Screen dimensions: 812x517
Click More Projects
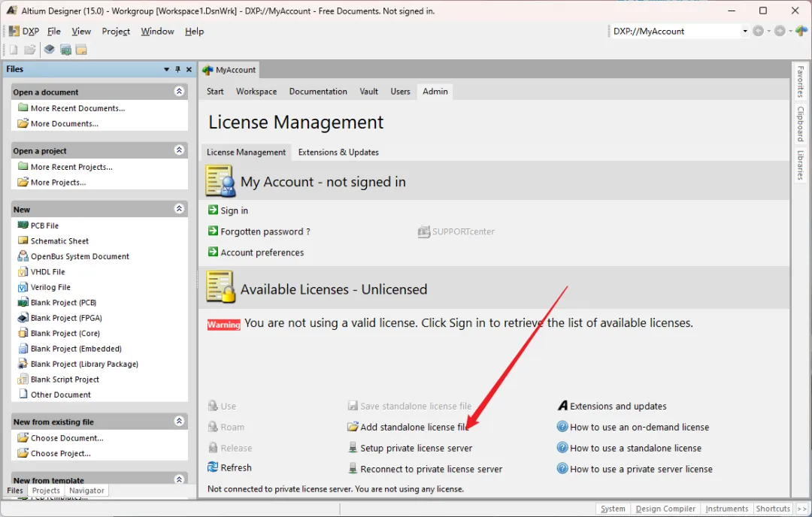58,182
